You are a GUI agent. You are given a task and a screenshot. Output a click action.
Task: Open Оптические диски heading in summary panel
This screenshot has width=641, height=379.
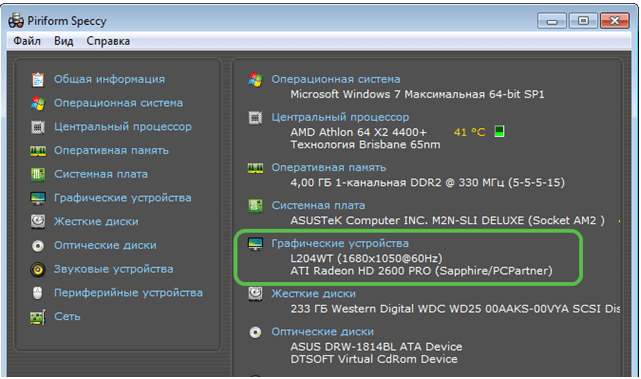click(x=323, y=332)
